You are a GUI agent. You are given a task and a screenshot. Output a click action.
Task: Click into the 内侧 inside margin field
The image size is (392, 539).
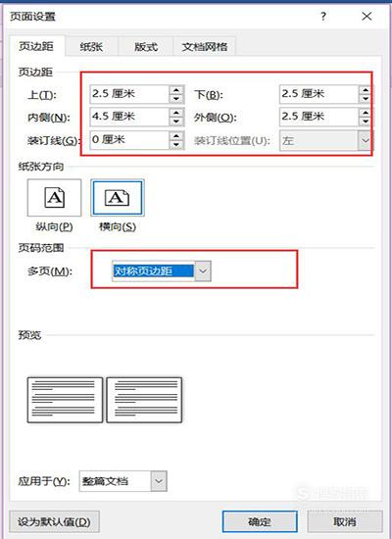click(129, 117)
